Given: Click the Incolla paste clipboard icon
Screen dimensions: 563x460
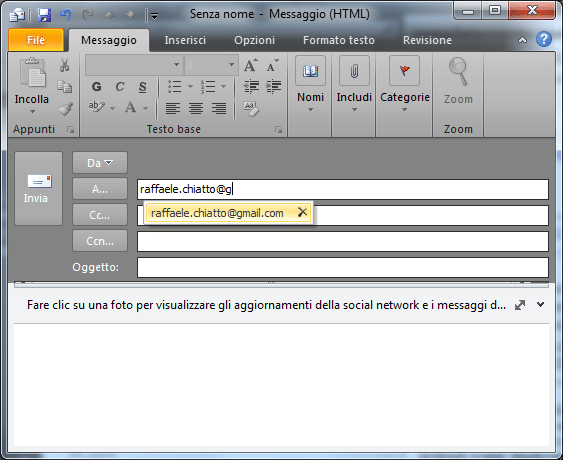Looking at the screenshot, I should (33, 73).
